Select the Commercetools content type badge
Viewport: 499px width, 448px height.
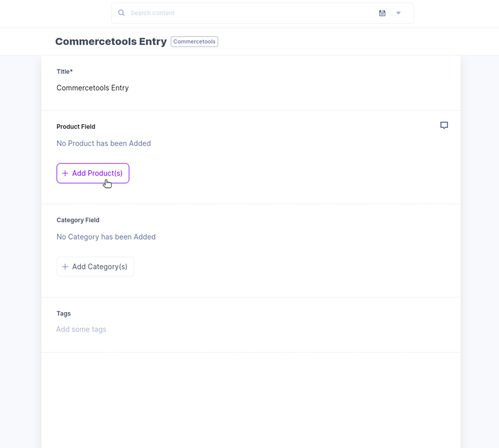pyautogui.click(x=194, y=42)
